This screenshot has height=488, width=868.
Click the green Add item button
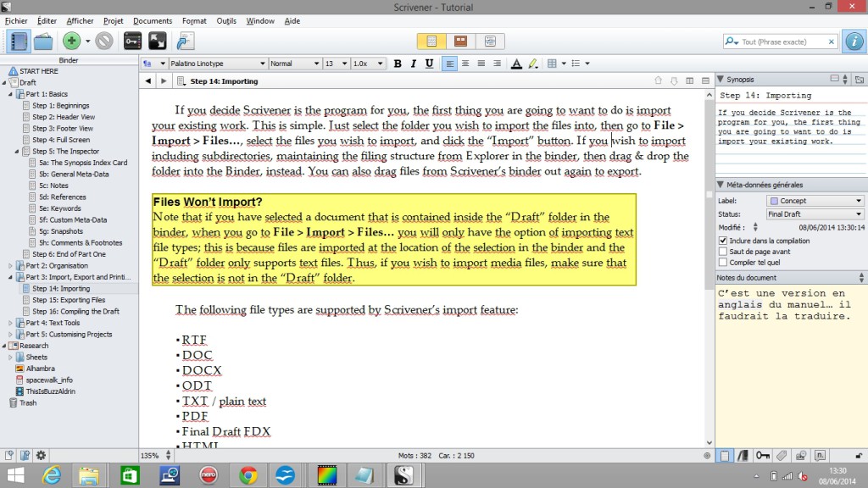[x=71, y=41]
